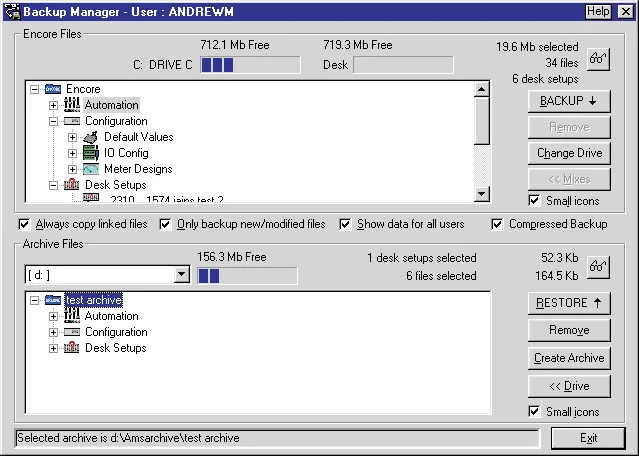Select Configuration label under Encore

pos(116,121)
